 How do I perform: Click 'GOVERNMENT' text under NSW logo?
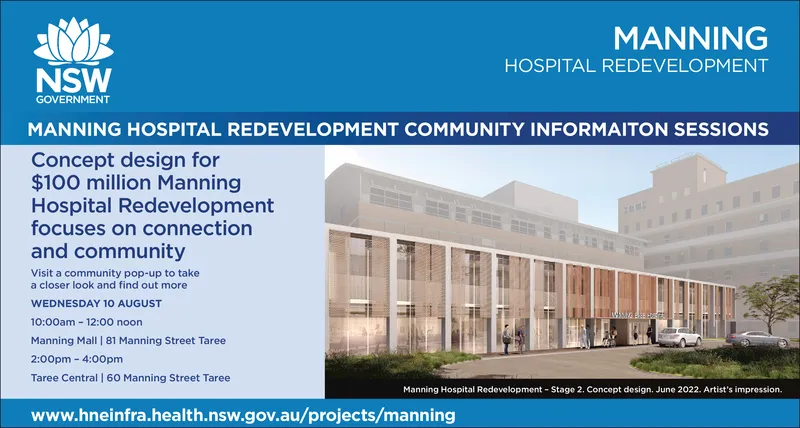point(73,99)
